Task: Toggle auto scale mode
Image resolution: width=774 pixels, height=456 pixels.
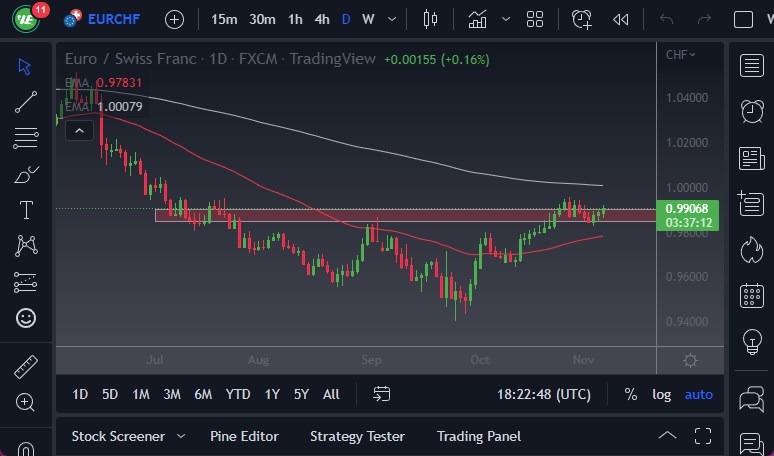Action: pyautogui.click(x=698, y=394)
